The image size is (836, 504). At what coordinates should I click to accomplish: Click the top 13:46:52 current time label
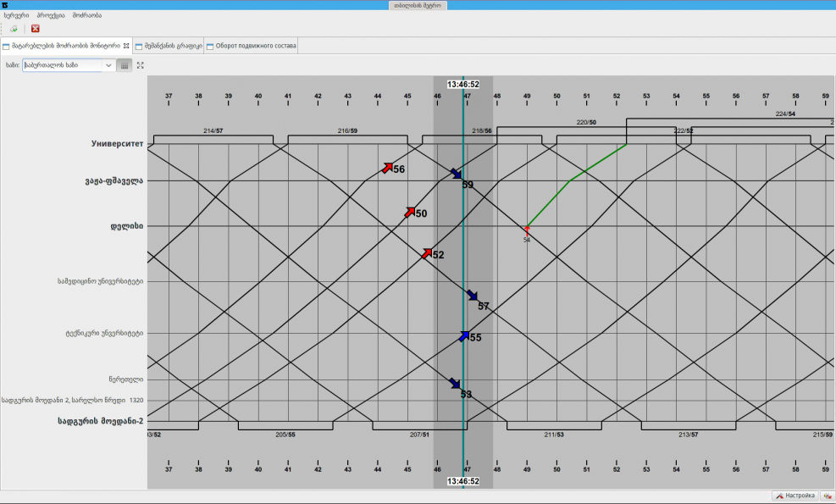(x=462, y=84)
